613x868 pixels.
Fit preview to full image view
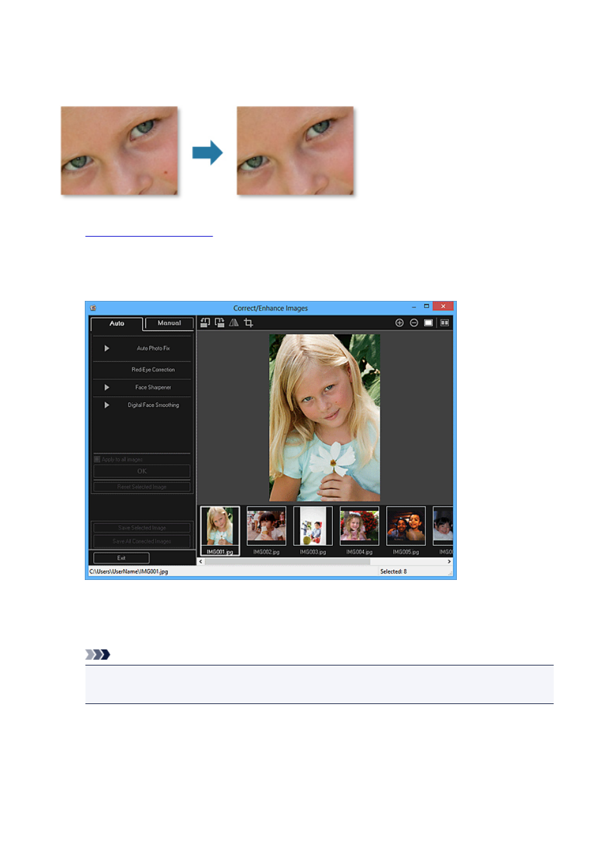429,323
